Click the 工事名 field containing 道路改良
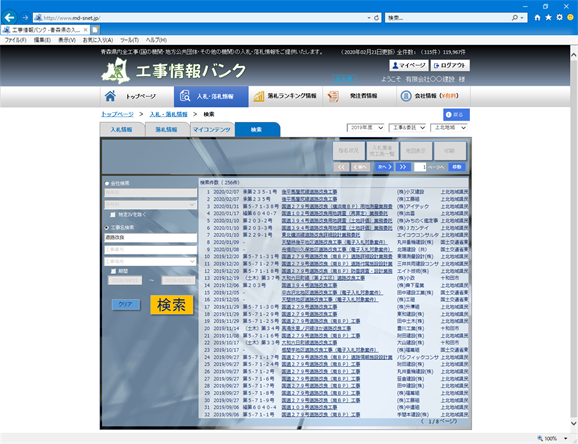 coord(150,237)
